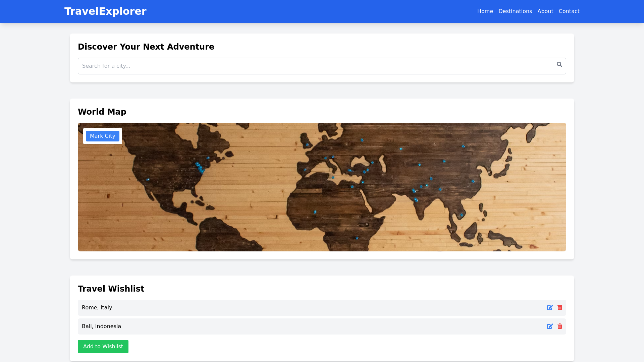Image resolution: width=644 pixels, height=362 pixels.
Task: Navigate to the About page
Action: point(545,11)
